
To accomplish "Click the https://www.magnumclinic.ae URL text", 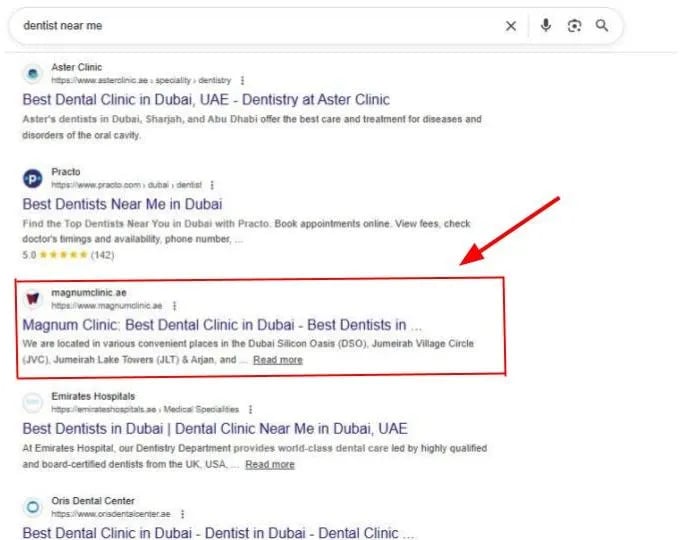I will [107, 306].
